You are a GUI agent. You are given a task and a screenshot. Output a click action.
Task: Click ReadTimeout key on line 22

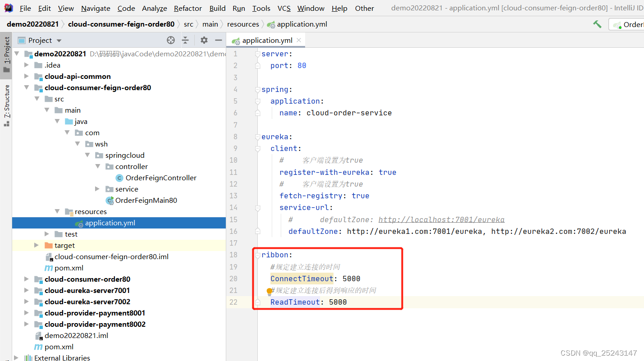click(295, 302)
